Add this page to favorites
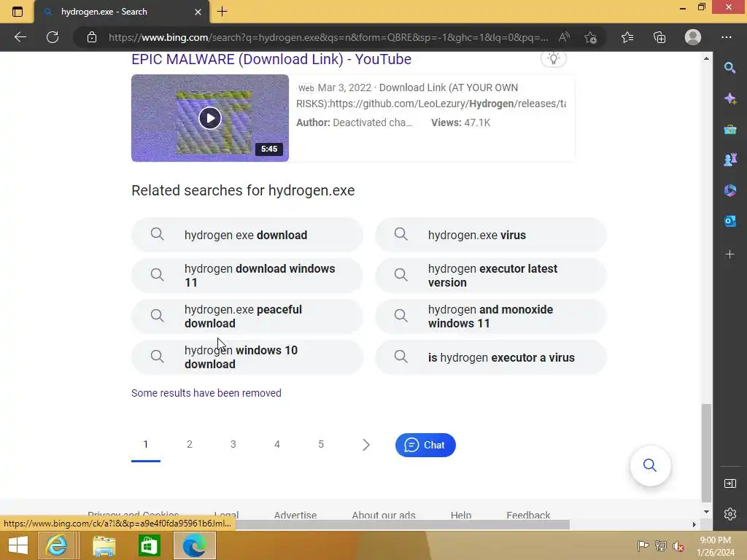 click(591, 37)
